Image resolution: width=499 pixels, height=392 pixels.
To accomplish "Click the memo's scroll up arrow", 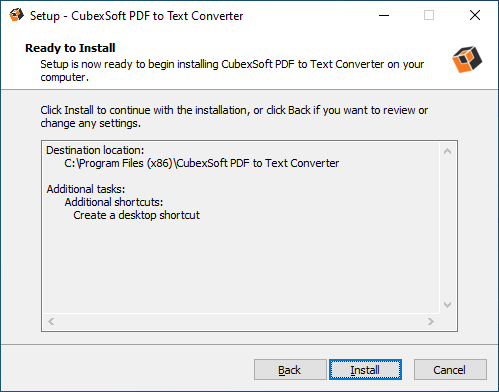I will tap(447, 151).
